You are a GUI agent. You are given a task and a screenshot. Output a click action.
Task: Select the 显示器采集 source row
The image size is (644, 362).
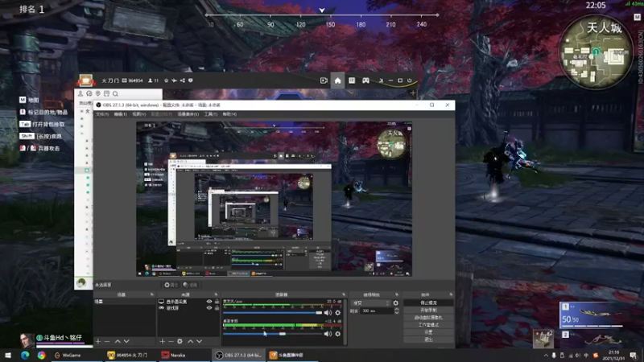(x=188, y=302)
